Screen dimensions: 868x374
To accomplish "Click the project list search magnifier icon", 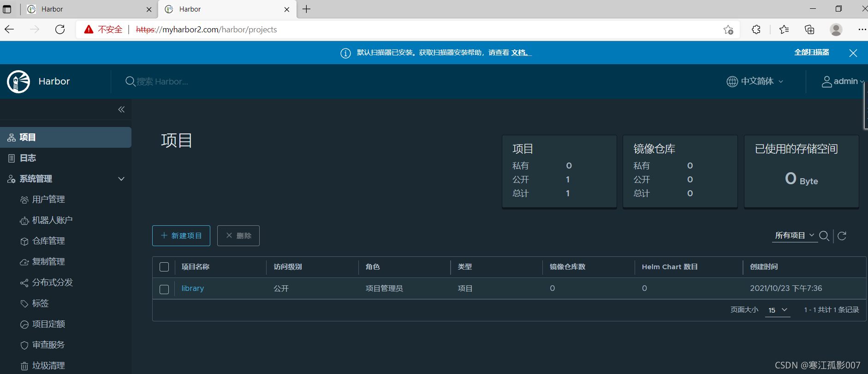I will click(x=824, y=236).
